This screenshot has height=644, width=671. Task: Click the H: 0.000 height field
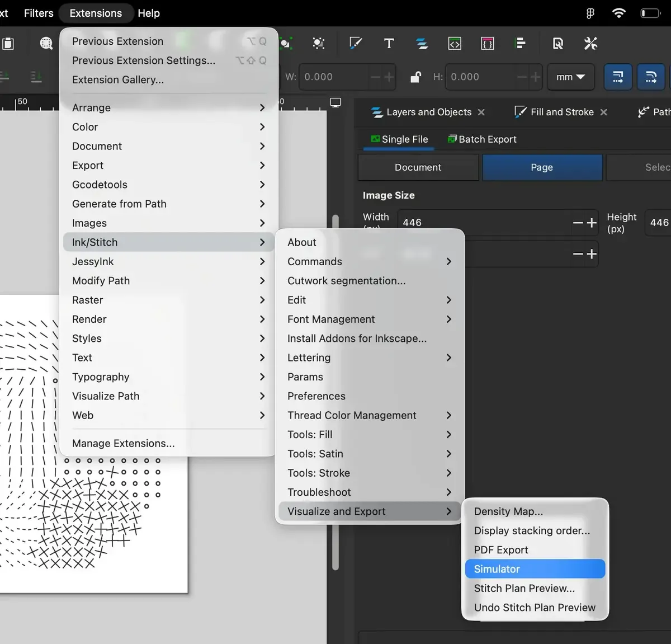(481, 77)
